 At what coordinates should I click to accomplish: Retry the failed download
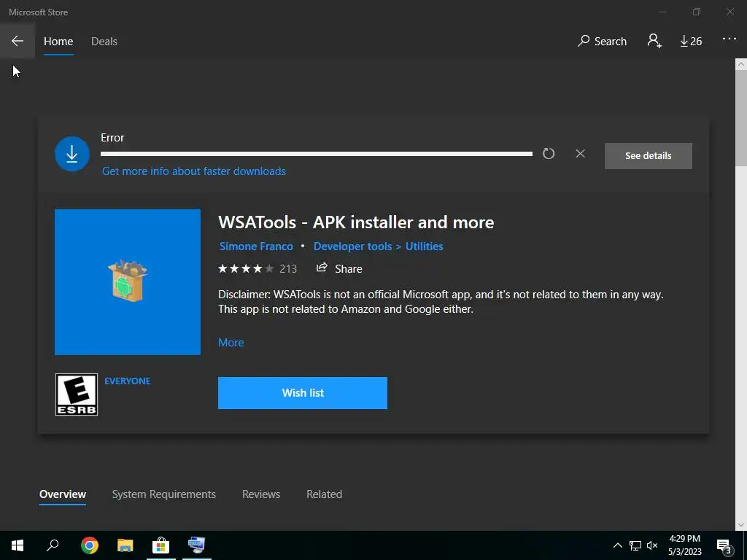pyautogui.click(x=549, y=153)
